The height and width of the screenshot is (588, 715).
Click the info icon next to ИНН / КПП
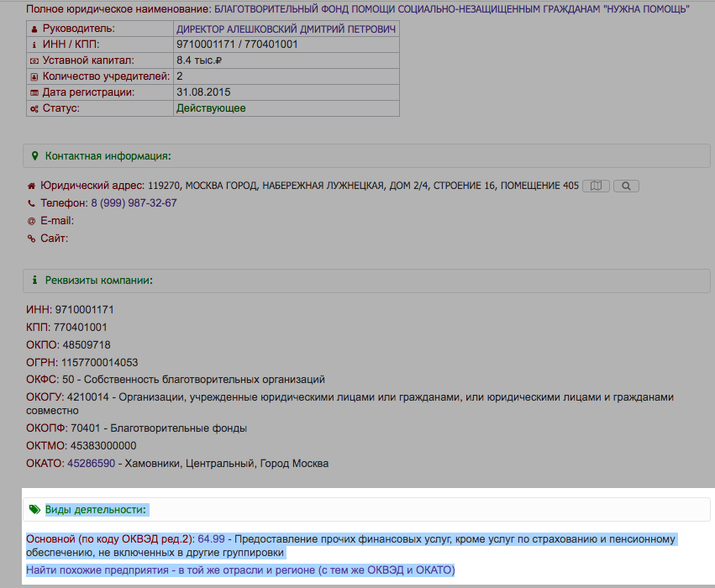[x=34, y=45]
